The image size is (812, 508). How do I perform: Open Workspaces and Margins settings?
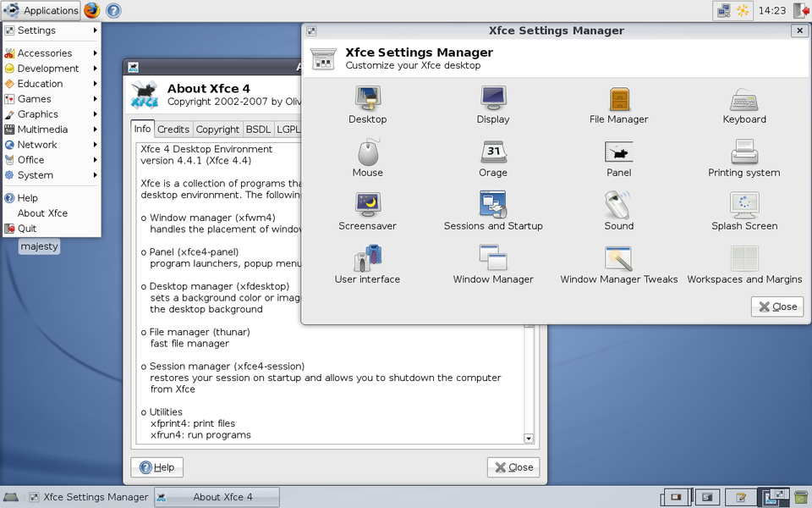pos(744,265)
